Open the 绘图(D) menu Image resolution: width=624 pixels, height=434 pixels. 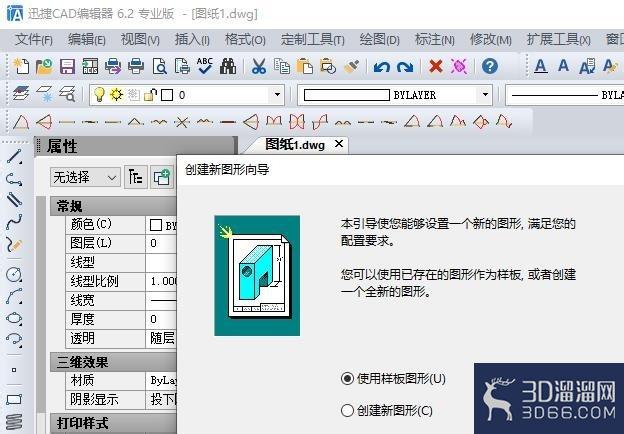(379, 40)
